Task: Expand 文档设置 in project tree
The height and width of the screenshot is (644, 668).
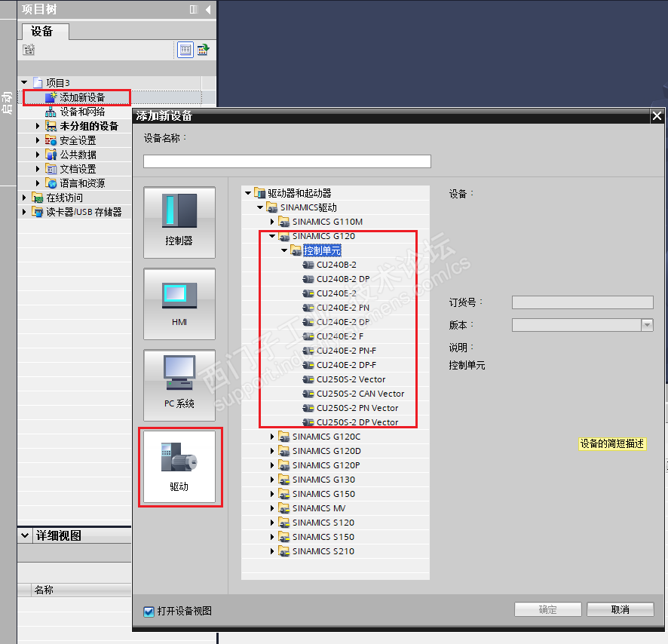Action: (38, 169)
